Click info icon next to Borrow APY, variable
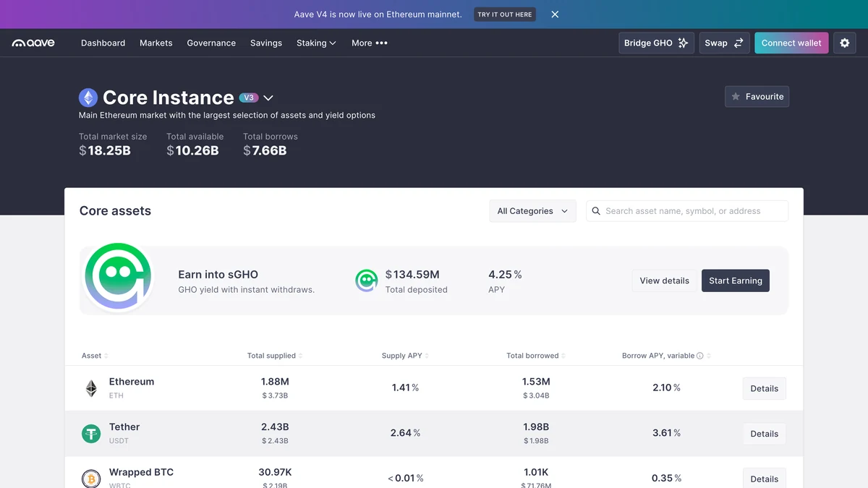Viewport: 868px width, 488px height. (700, 356)
